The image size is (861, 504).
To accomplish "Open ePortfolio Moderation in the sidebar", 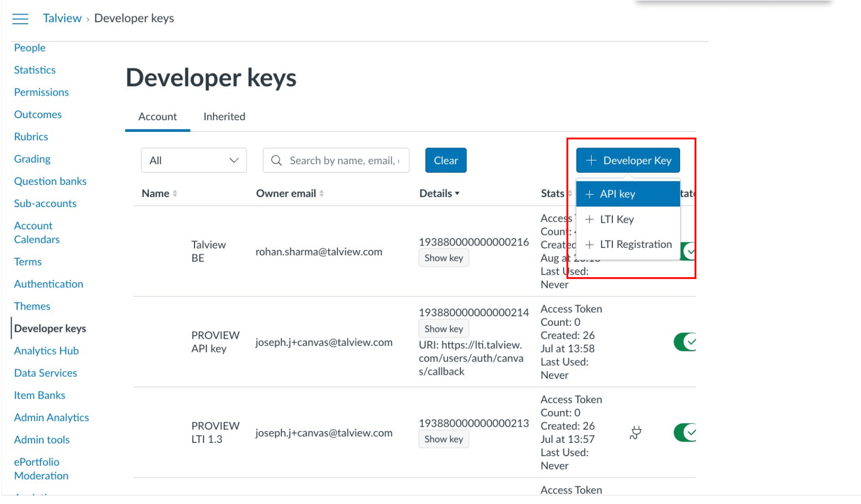I will [41, 469].
